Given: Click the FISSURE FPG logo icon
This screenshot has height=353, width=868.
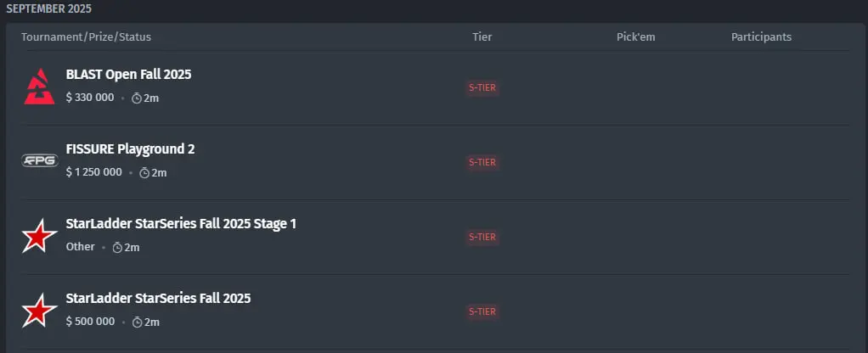Looking at the screenshot, I should coord(39,161).
